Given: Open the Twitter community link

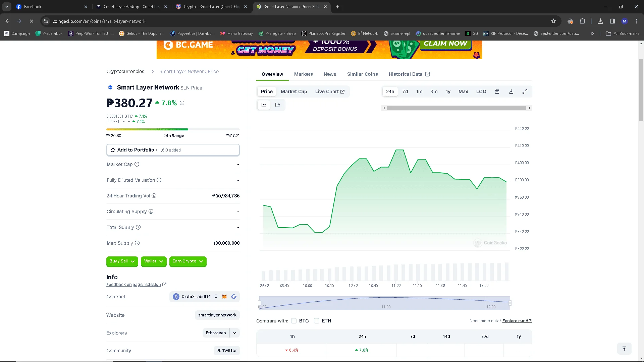Looking at the screenshot, I should click(227, 351).
